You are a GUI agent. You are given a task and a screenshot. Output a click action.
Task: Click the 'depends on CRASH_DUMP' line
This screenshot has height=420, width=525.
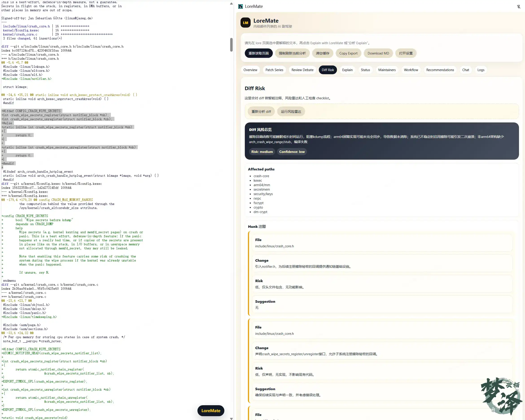34,224
